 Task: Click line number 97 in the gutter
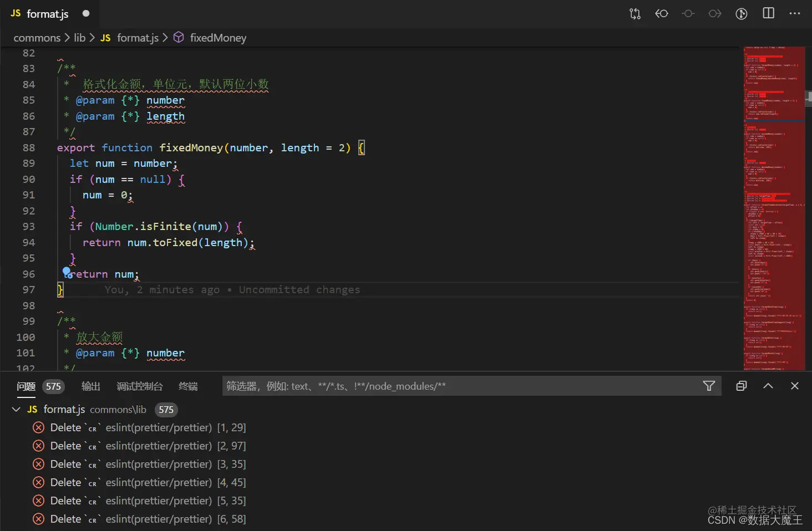29,289
